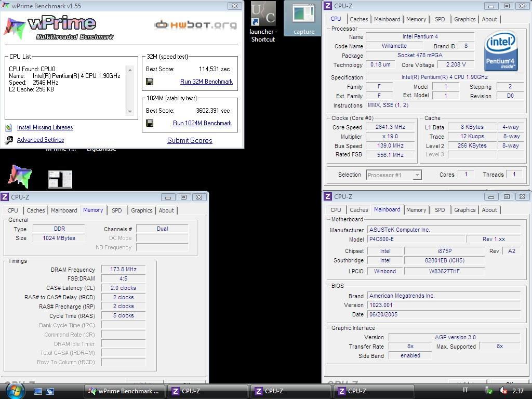Click the CPU List scroll up arrow
Screen dimensions: 532x399
coord(130,70)
